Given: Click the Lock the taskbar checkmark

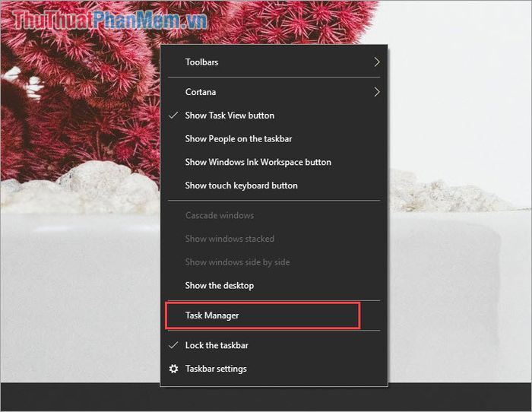Looking at the screenshot, I should pyautogui.click(x=173, y=345).
